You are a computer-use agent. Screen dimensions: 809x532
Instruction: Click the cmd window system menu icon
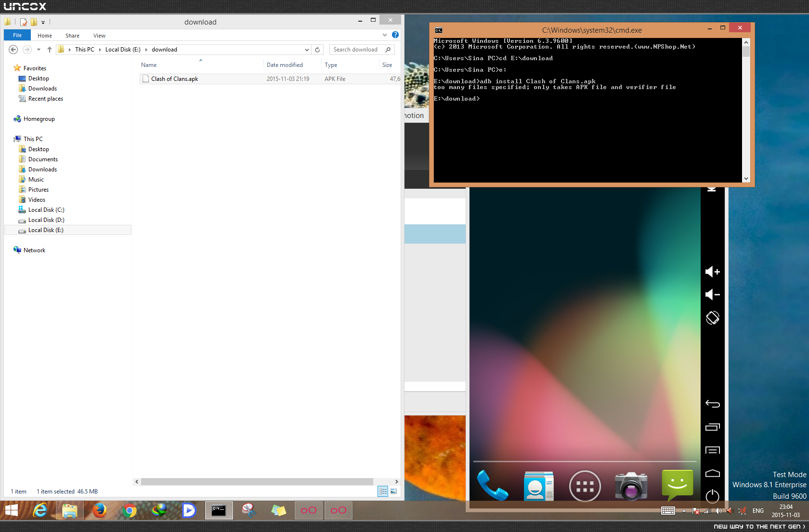[x=439, y=30]
